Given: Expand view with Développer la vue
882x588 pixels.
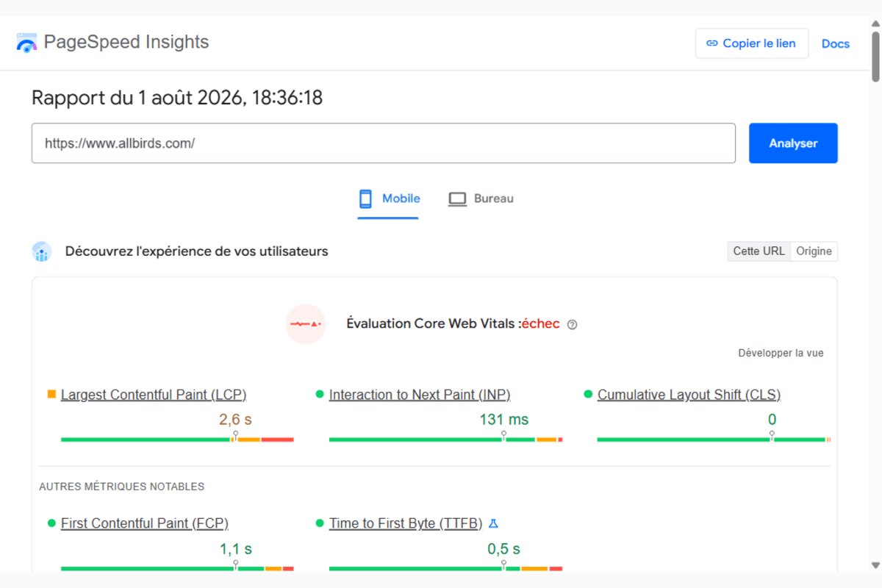Looking at the screenshot, I should pyautogui.click(x=781, y=353).
